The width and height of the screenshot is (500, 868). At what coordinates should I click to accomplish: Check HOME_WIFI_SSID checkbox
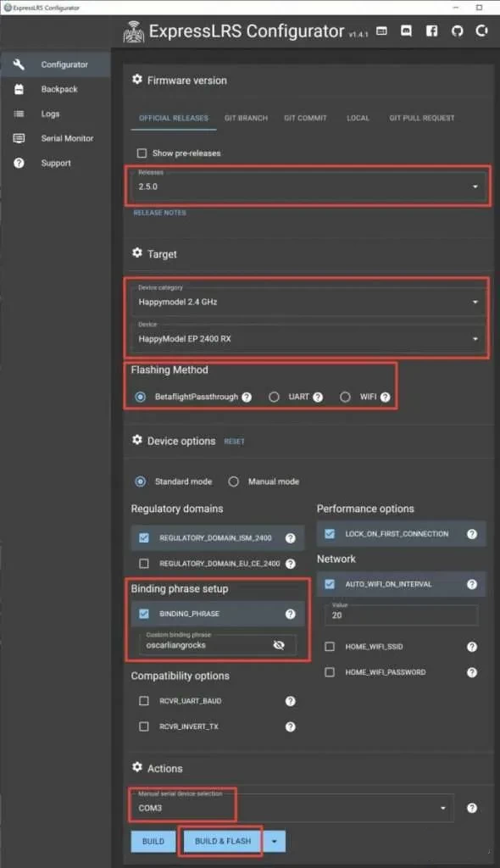(330, 647)
